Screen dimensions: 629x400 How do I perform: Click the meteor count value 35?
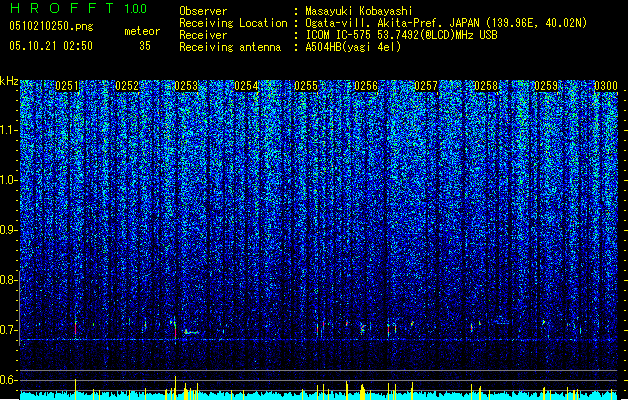click(145, 46)
